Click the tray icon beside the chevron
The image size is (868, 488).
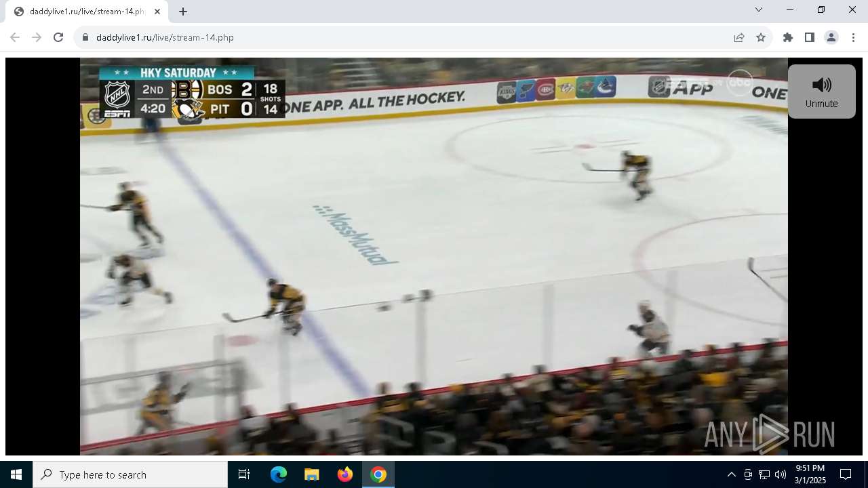click(x=748, y=474)
